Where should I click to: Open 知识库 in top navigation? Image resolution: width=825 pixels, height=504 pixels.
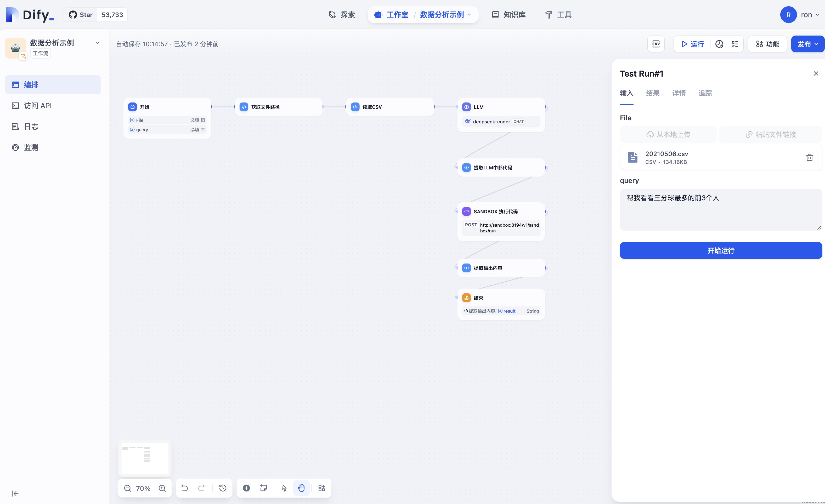(x=508, y=15)
